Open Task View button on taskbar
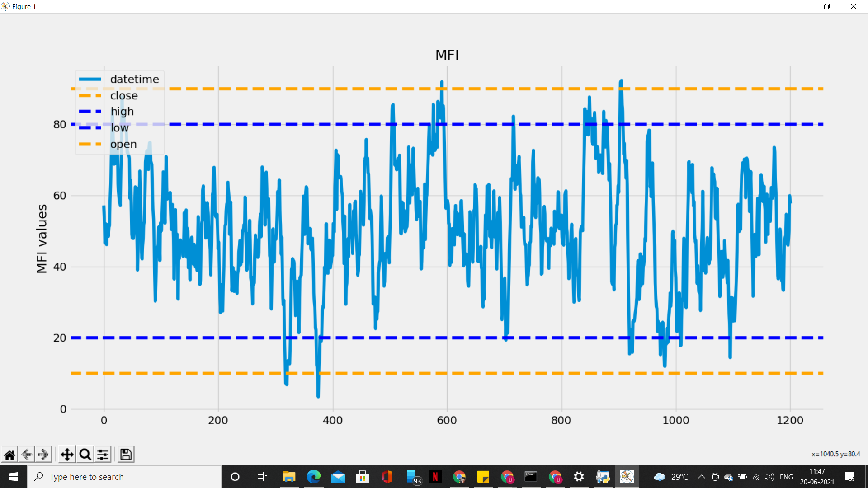The height and width of the screenshot is (488, 868). point(262,477)
